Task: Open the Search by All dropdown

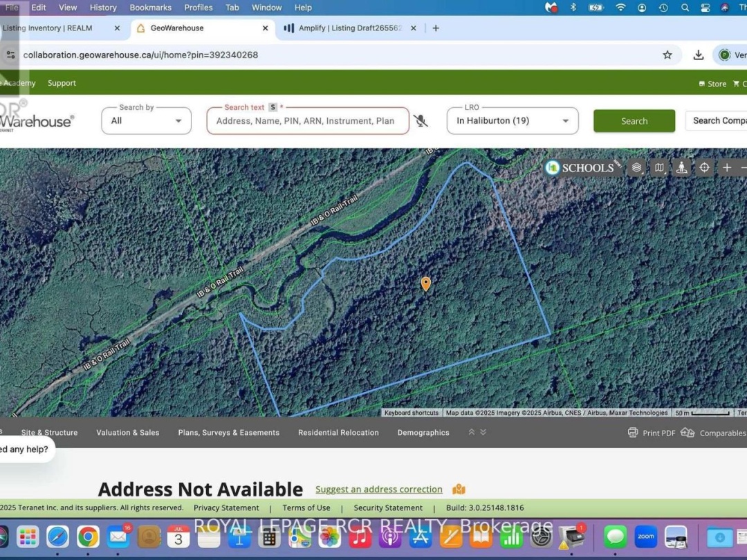Action: pyautogui.click(x=146, y=120)
